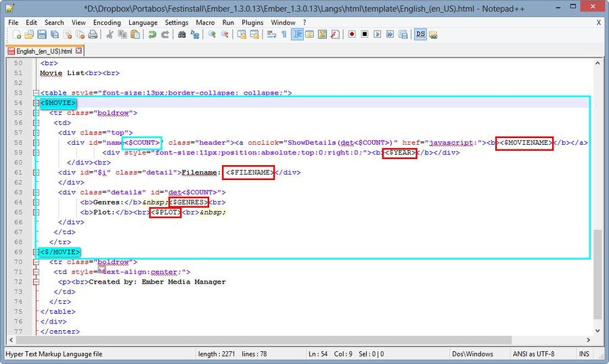Viewport: 609px width, 364px height.
Task: Toggle the Indent Guide toolbar button
Action: tap(297, 35)
